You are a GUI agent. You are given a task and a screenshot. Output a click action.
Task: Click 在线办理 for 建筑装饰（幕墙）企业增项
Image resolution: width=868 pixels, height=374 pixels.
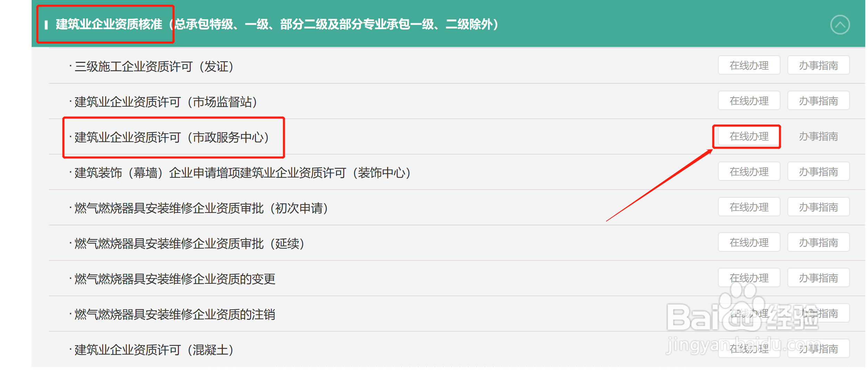coord(749,172)
